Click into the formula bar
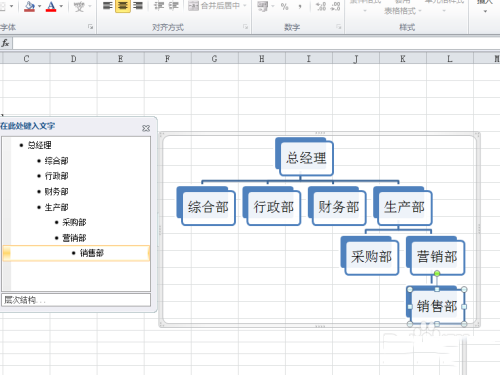Viewport: 500px width, 375px height. coord(256,43)
